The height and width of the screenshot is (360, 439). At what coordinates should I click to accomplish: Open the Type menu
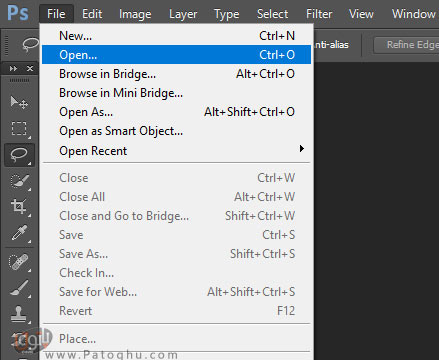226,14
